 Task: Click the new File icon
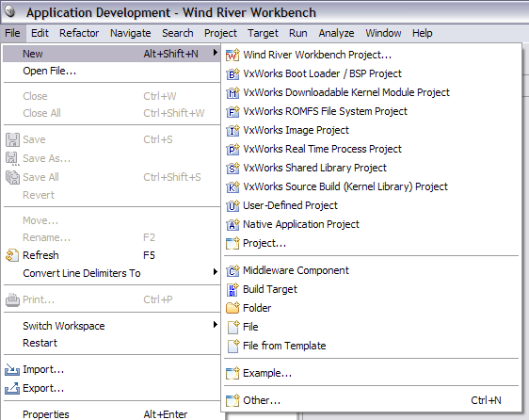point(233,327)
